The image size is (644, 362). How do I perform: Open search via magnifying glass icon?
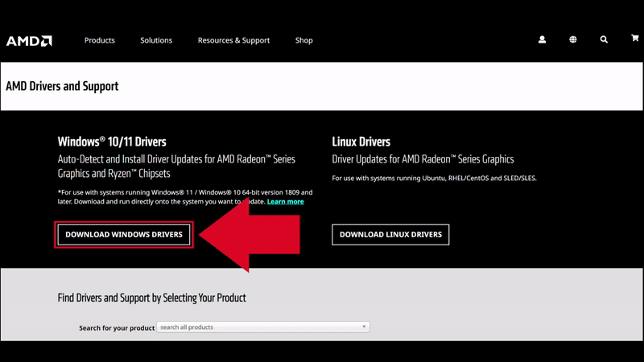coord(604,39)
